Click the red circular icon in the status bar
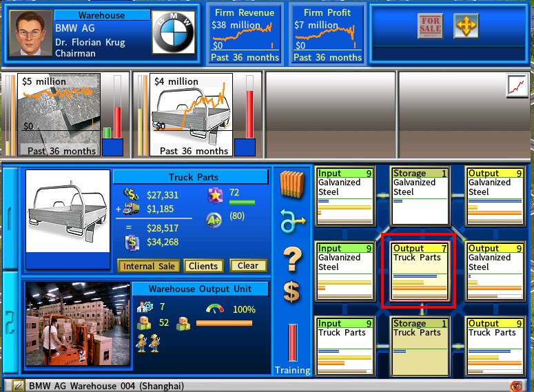 (x=516, y=386)
